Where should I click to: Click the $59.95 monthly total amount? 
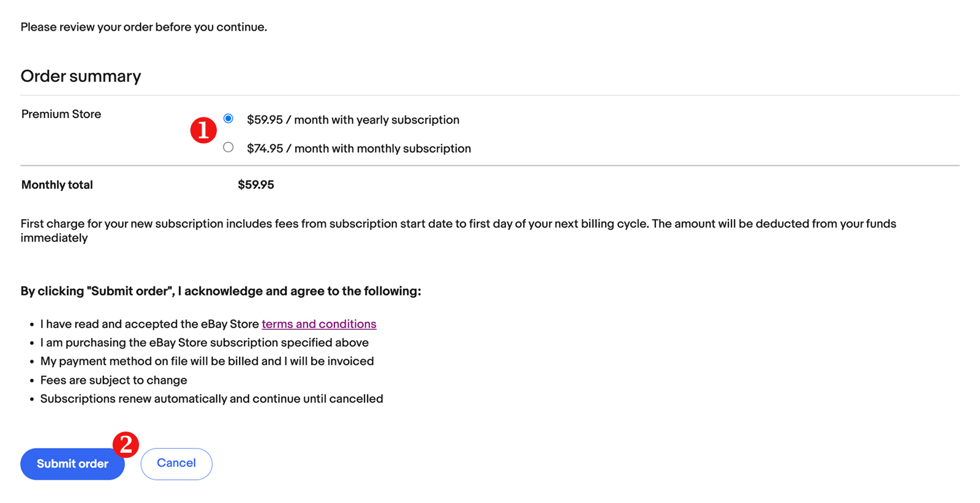click(256, 185)
